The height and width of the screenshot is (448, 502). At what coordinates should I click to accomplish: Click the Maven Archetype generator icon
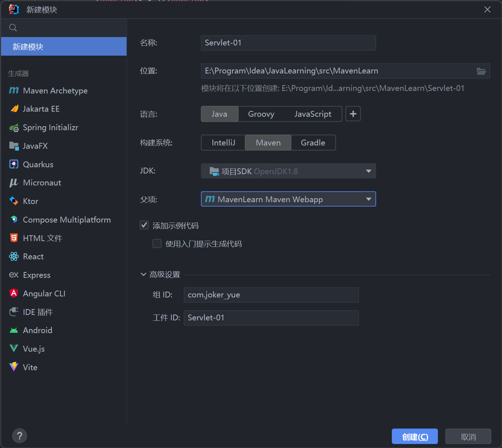click(x=14, y=91)
